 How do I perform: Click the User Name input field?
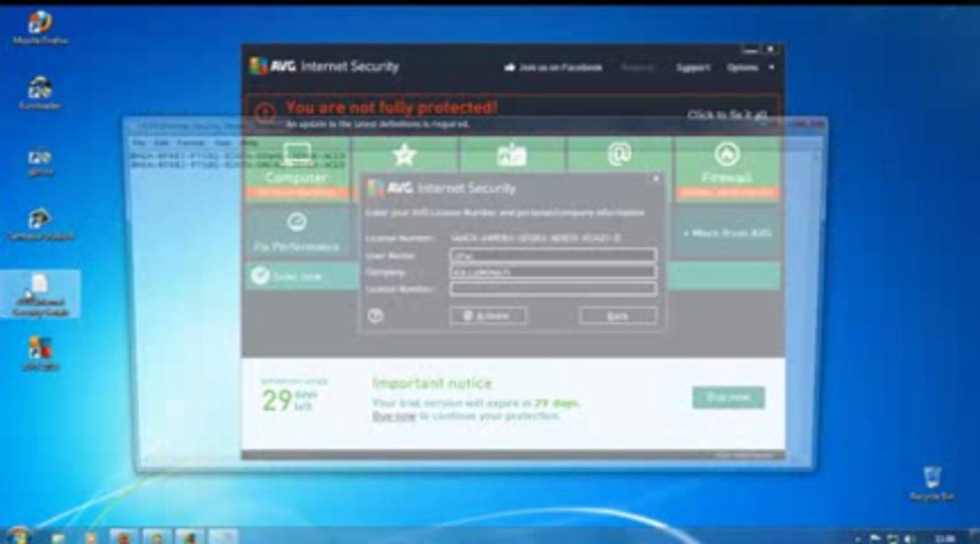[553, 256]
